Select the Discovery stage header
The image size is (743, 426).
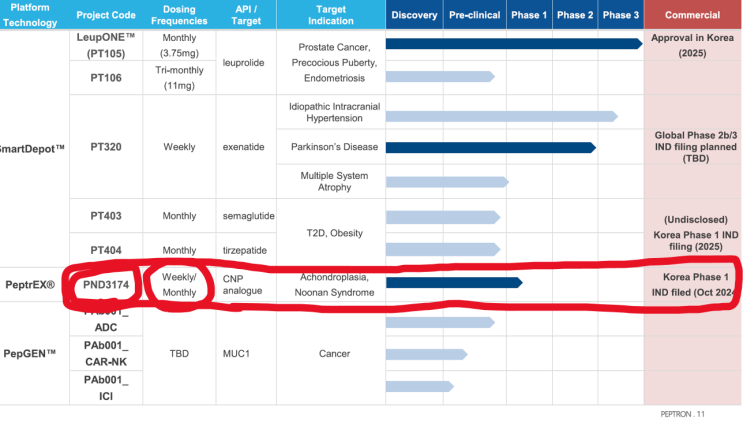(x=414, y=15)
